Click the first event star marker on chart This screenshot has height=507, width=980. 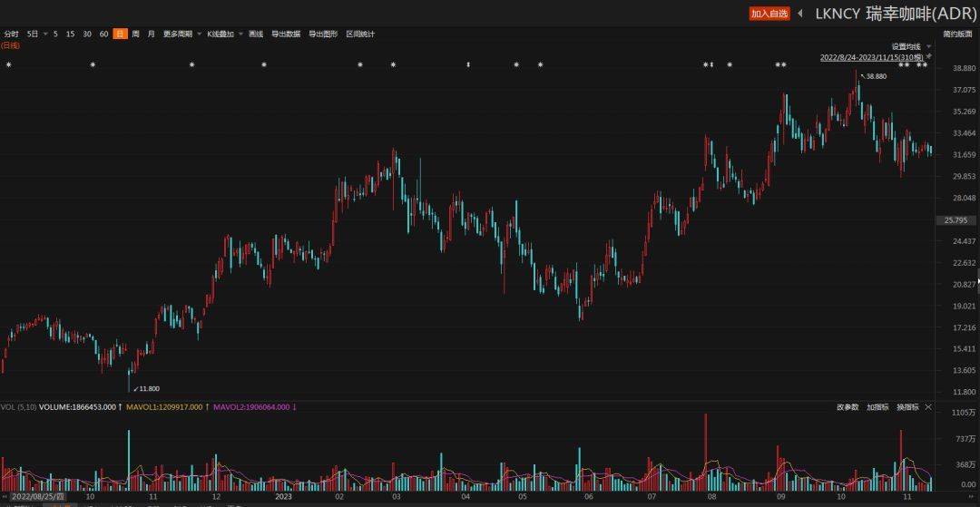[x=9, y=64]
